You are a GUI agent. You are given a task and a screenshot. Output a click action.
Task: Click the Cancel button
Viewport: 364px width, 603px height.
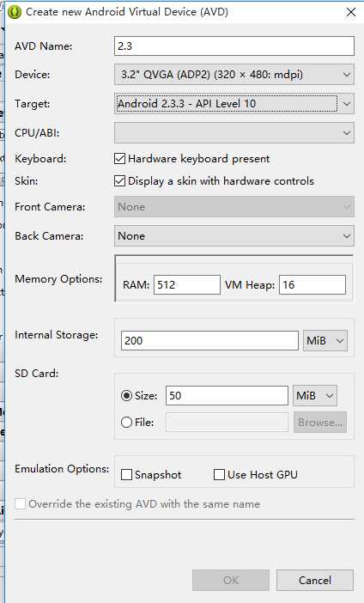pos(315,580)
